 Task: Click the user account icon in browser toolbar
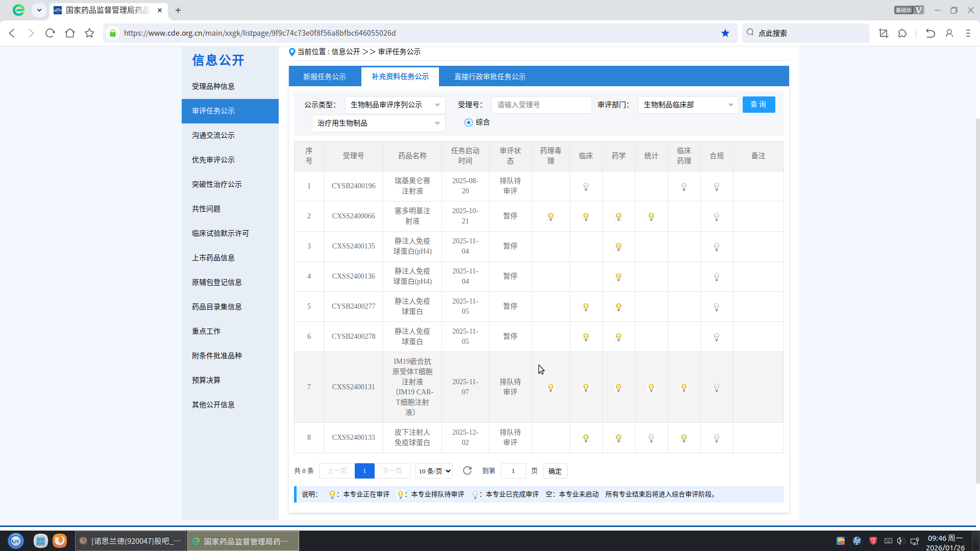pos(949,33)
